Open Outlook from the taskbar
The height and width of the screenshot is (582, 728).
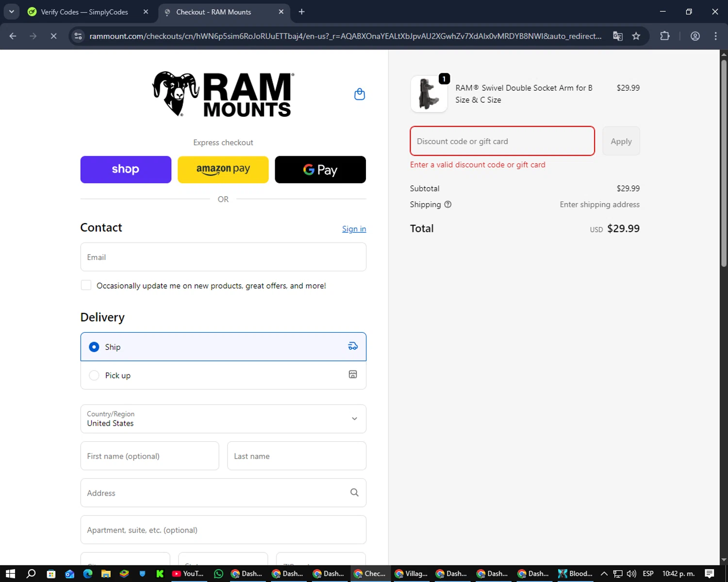(x=69, y=574)
